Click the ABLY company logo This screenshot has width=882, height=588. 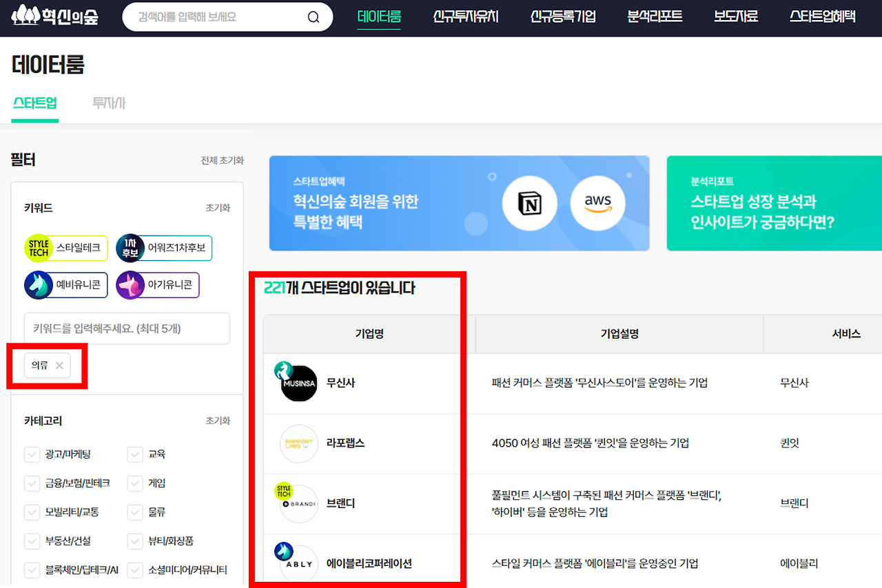click(x=298, y=562)
